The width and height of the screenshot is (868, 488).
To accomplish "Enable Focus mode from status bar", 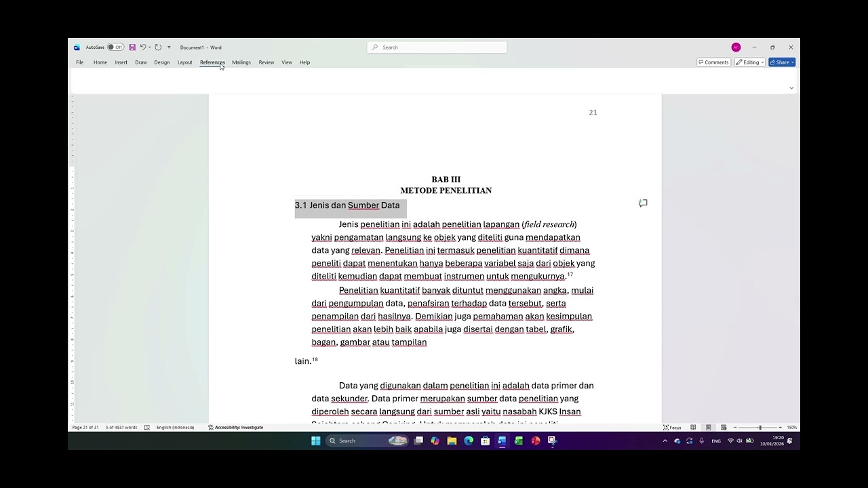I will pos(672,428).
